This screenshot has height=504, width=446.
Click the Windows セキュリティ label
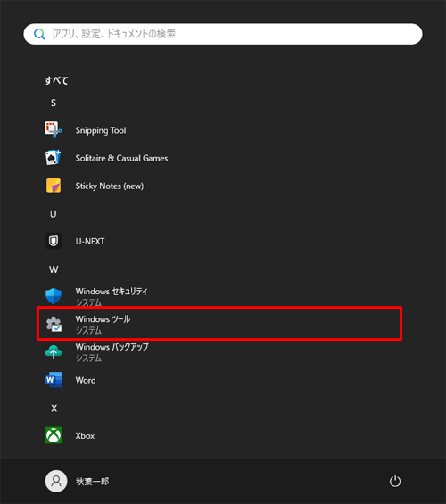[111, 292]
